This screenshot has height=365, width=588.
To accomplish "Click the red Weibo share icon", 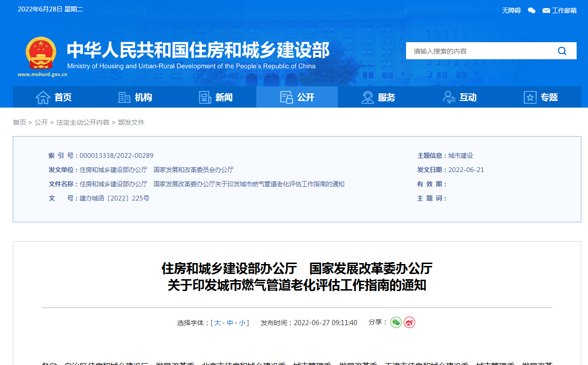I will click(x=409, y=322).
